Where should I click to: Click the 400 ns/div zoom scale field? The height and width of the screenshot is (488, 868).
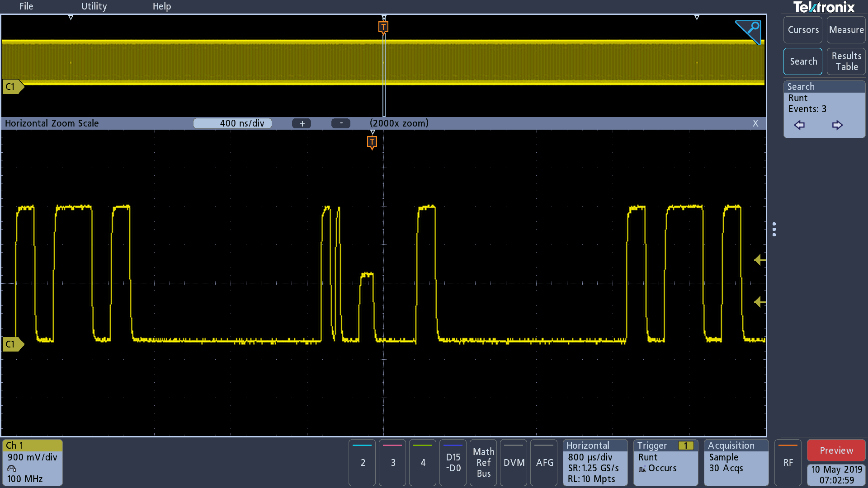pos(232,123)
